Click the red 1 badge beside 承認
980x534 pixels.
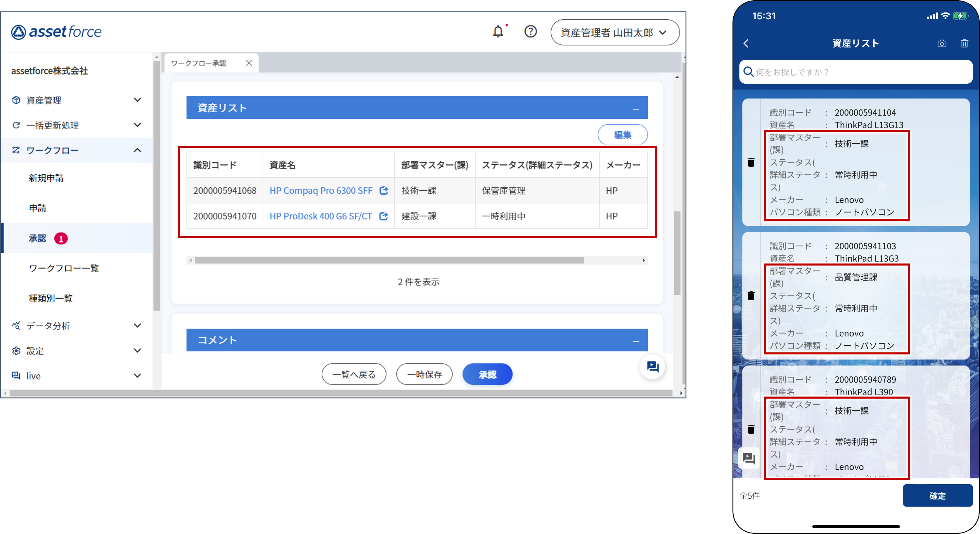pos(61,238)
